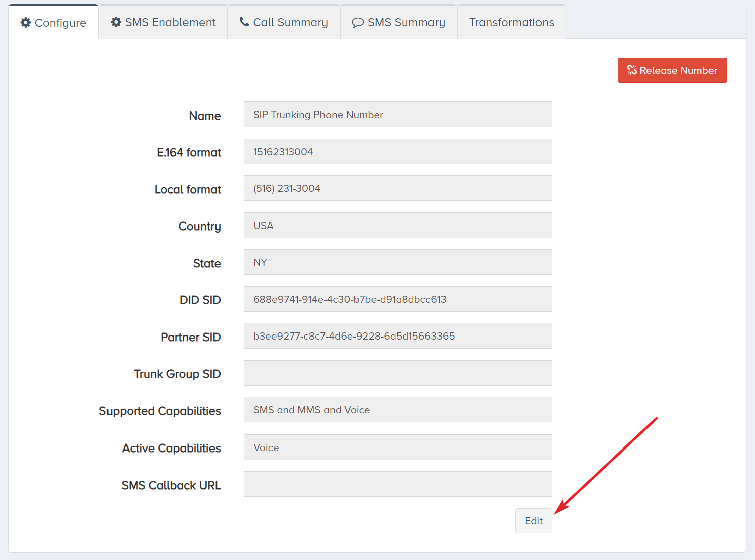The width and height of the screenshot is (755, 560).
Task: Click the empty Trunk Group SID field
Action: tap(398, 373)
